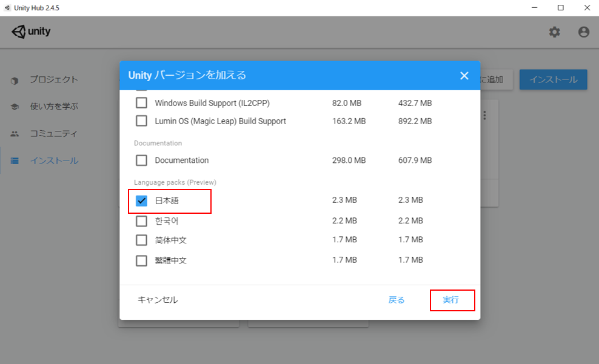Click the 607.9 MB Documentation install size
The image size is (599, 364).
(415, 160)
